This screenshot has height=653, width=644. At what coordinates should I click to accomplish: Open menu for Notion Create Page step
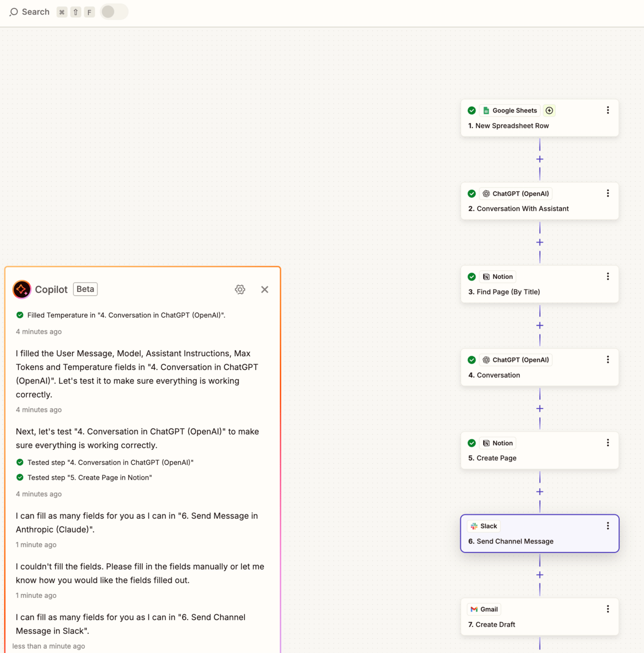[x=608, y=443]
